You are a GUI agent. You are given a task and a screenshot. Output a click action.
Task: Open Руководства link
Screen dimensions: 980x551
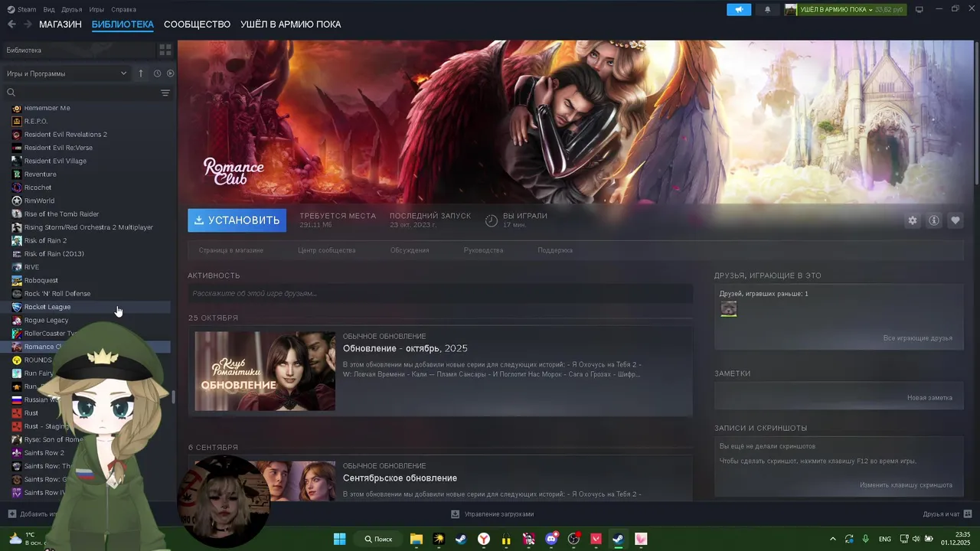coord(484,250)
